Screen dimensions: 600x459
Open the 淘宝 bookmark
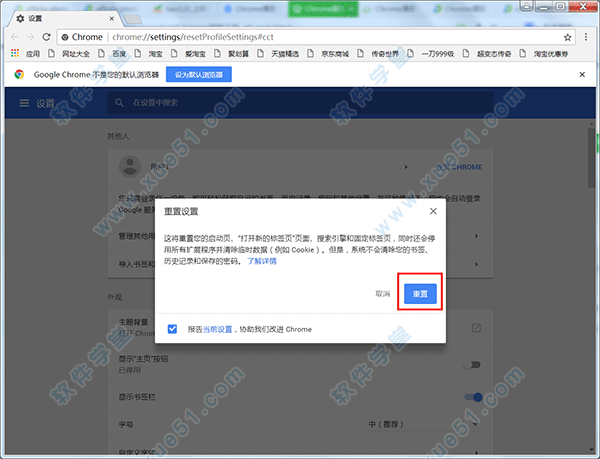point(148,54)
